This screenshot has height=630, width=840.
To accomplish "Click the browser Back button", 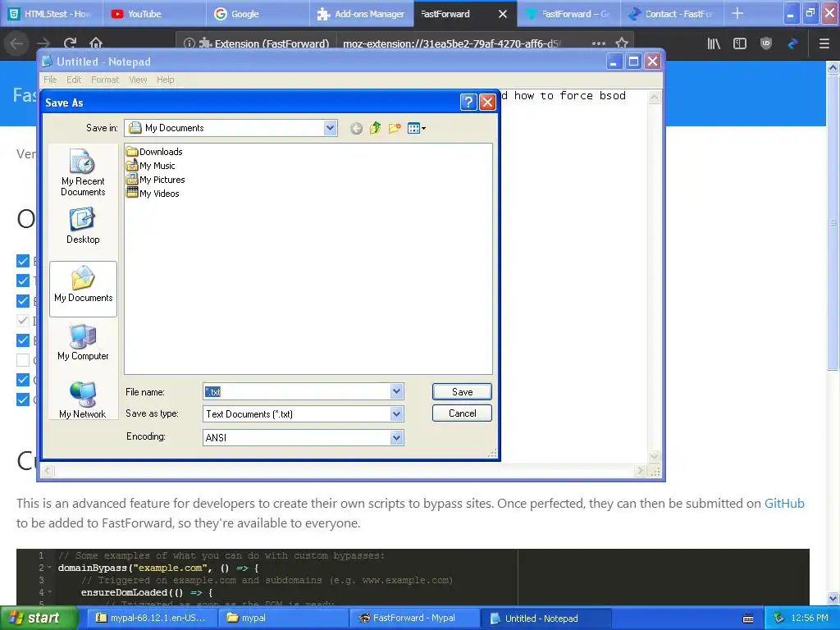I will click(x=17, y=43).
